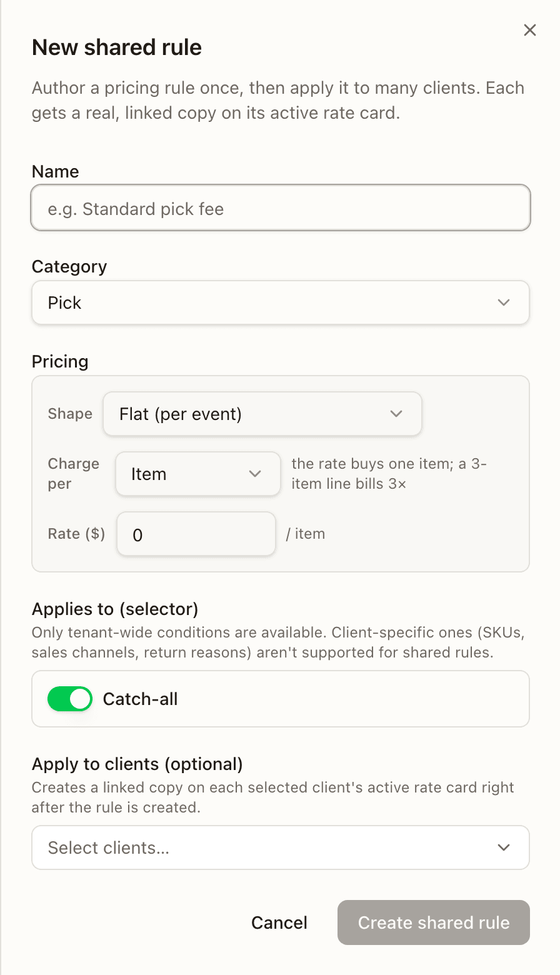Screen dimensions: 560x975
Task: Focus the Name input field
Action: [281, 207]
